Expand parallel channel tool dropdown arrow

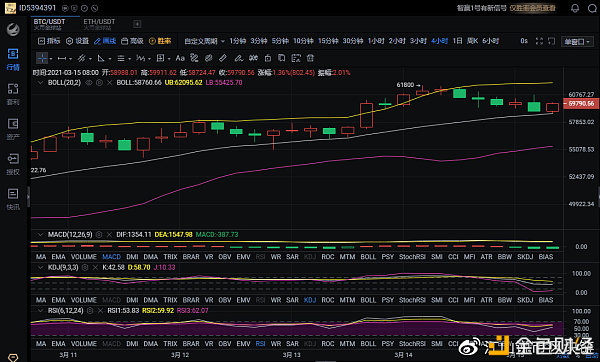coord(90,59)
